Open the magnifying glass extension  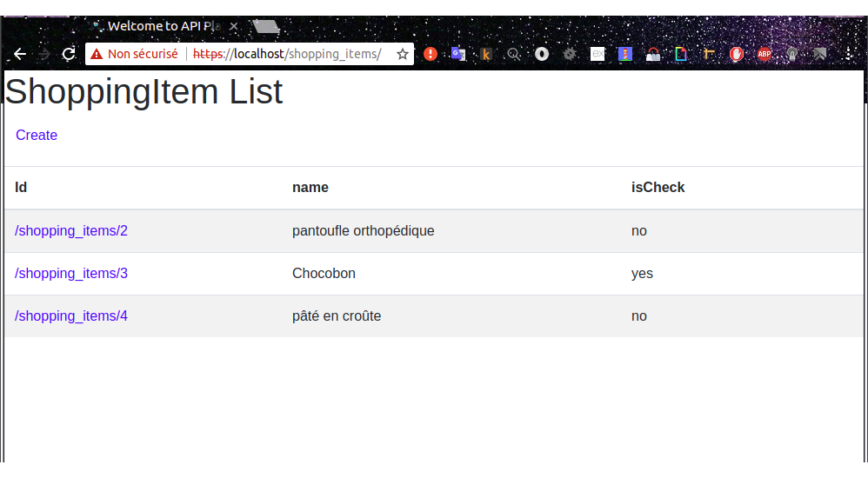514,54
